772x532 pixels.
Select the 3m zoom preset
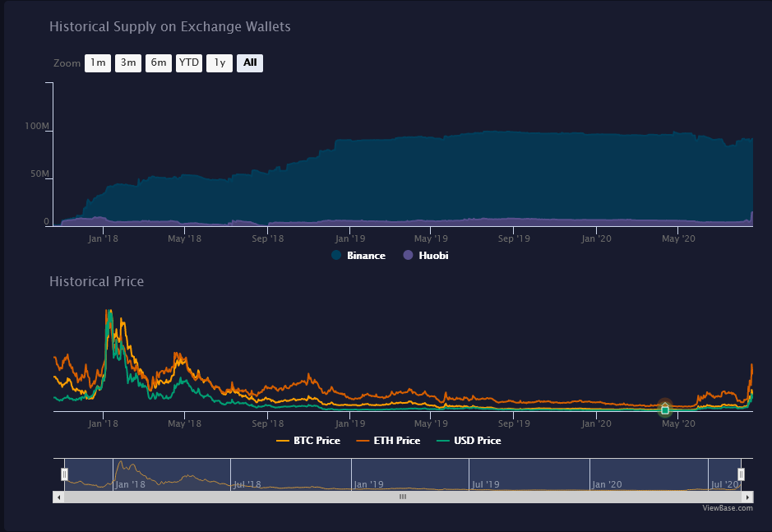[x=127, y=62]
